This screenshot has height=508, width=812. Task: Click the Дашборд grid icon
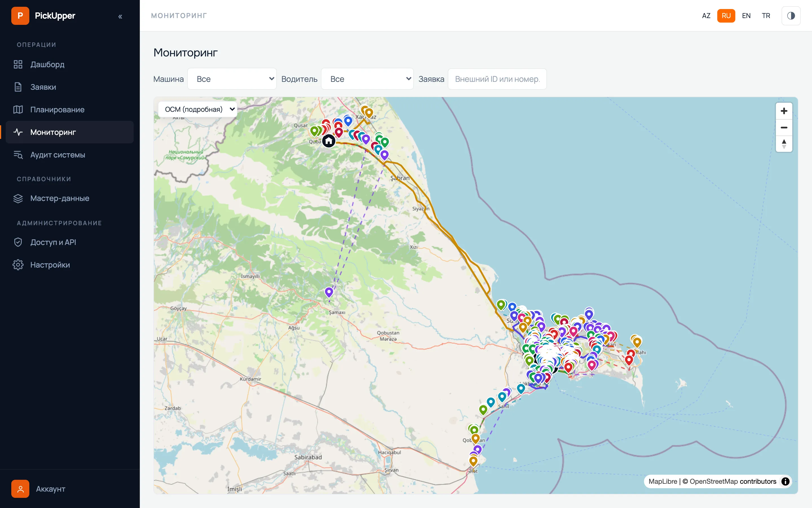(18, 65)
